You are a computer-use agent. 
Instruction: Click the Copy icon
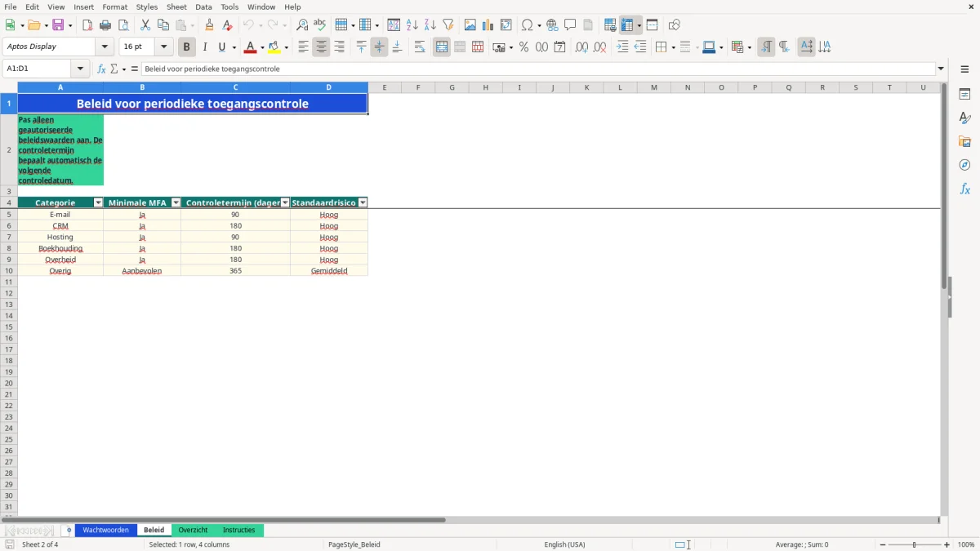(163, 25)
